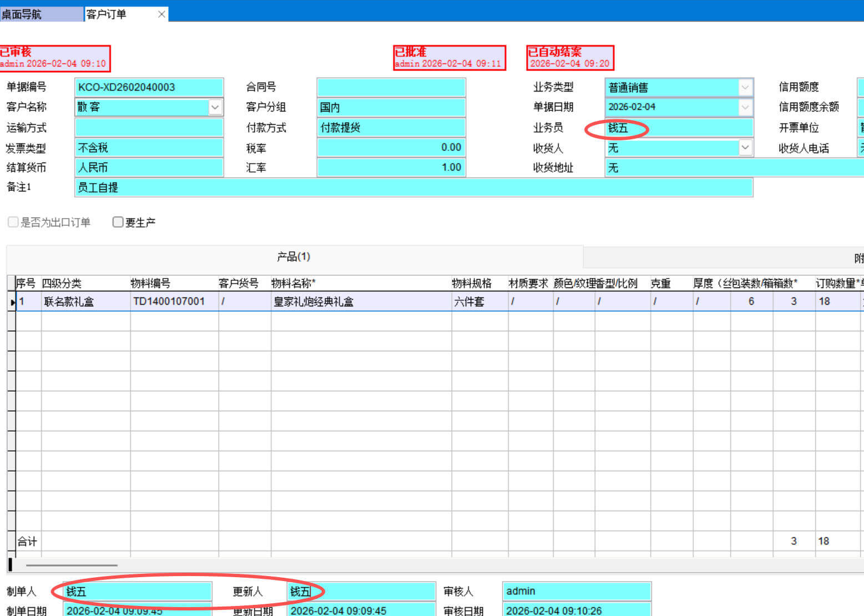Viewport: 864px width, 616px height.
Task: Open the 产品(1) tab
Action: click(x=294, y=256)
